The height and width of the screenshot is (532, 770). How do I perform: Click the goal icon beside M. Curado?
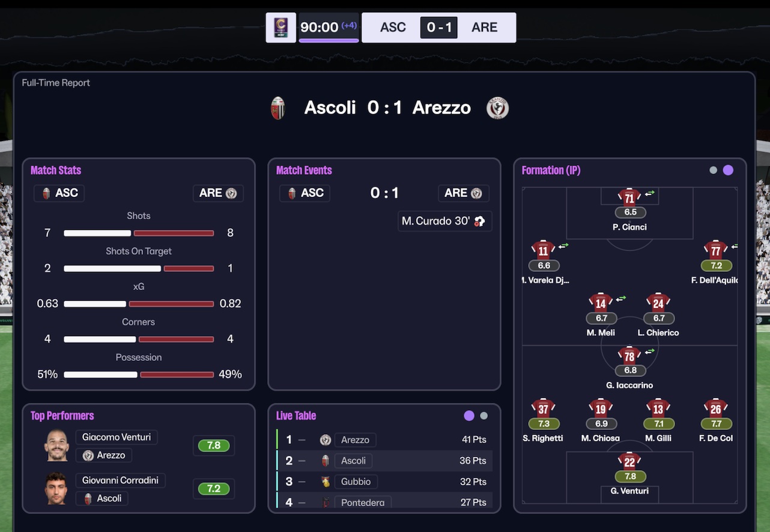[479, 222]
